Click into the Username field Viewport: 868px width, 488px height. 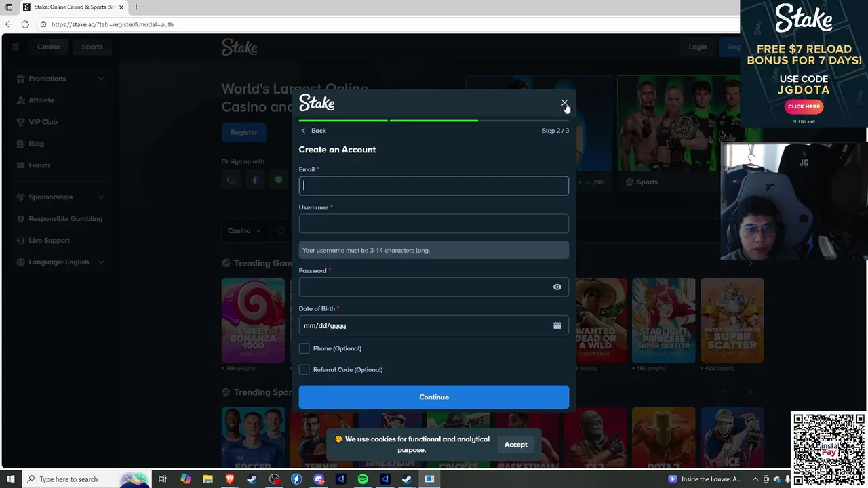click(433, 224)
